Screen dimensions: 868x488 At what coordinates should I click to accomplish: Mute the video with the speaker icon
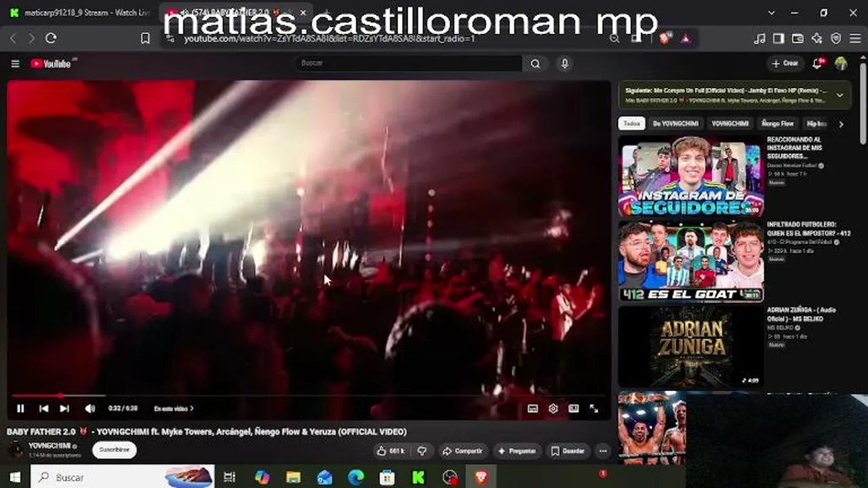90,409
